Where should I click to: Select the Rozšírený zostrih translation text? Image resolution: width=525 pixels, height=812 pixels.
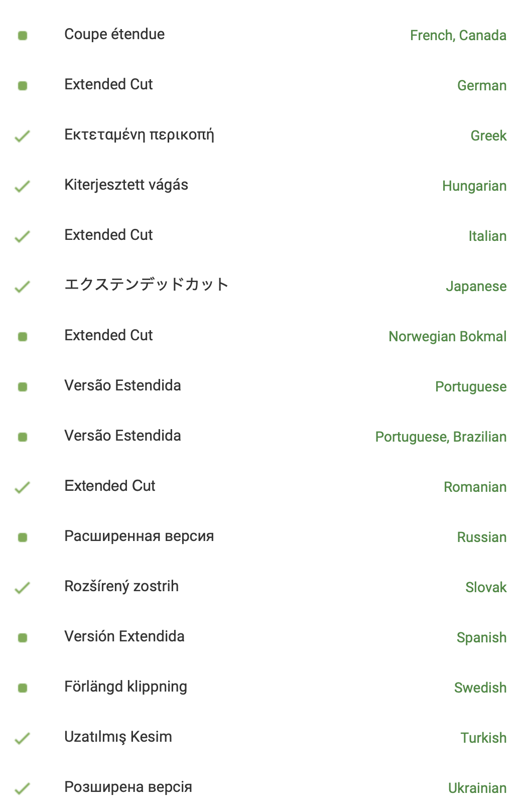121,586
